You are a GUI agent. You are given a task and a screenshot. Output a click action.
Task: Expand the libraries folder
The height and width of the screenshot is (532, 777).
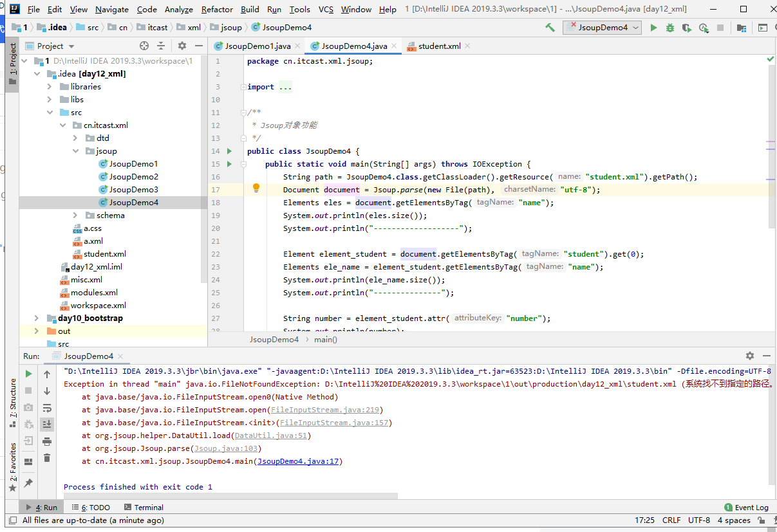pos(50,87)
